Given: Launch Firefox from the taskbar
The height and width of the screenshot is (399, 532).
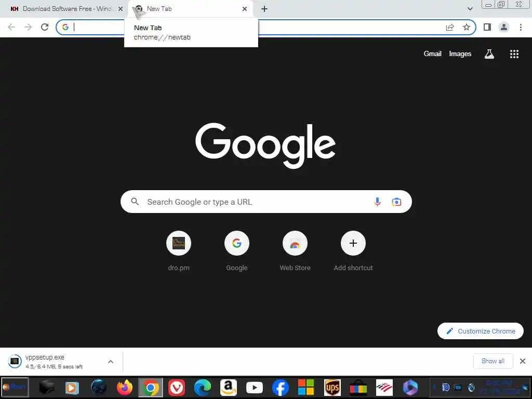Looking at the screenshot, I should pos(125,388).
